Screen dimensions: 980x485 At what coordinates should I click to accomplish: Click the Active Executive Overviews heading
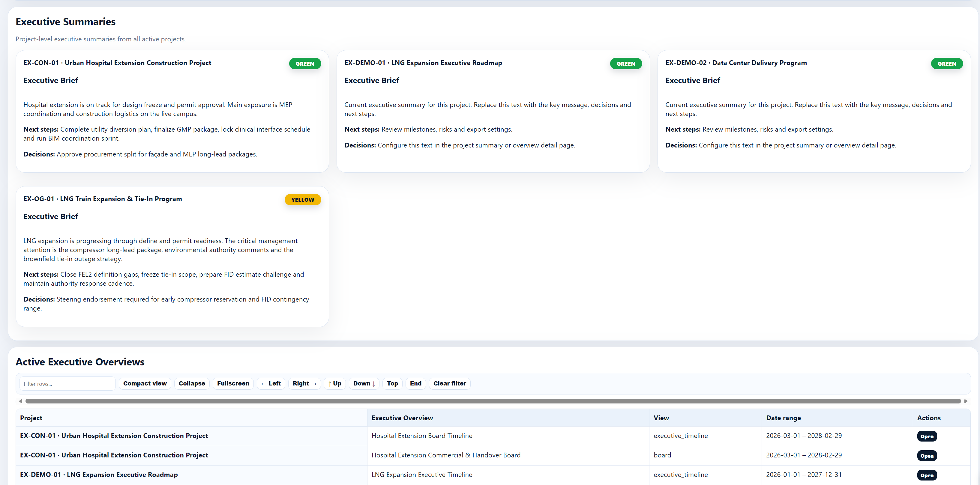(80, 362)
